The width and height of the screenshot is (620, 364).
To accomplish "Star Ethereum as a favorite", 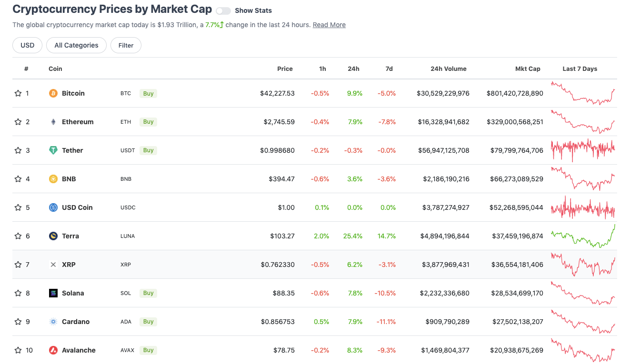I will pyautogui.click(x=18, y=122).
